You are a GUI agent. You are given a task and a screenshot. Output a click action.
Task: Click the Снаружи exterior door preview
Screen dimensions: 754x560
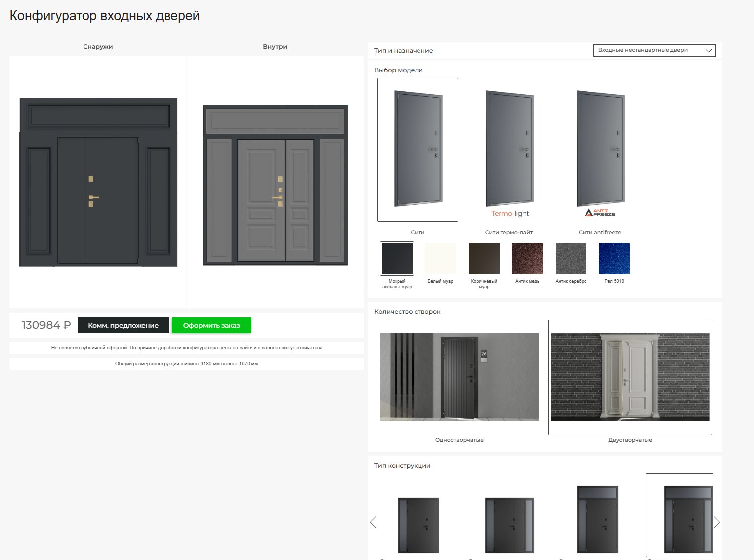pyautogui.click(x=98, y=182)
